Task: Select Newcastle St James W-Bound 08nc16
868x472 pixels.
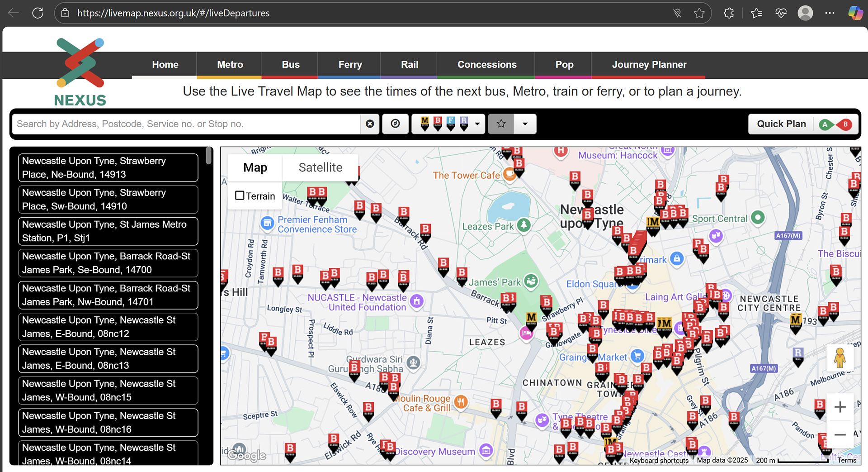Action: [108, 422]
